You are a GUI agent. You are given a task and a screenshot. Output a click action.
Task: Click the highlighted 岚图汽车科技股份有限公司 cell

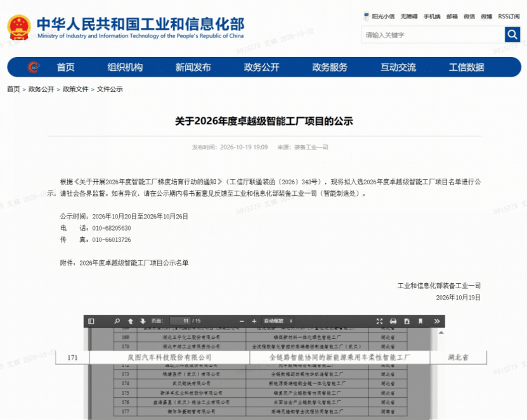(x=169, y=357)
